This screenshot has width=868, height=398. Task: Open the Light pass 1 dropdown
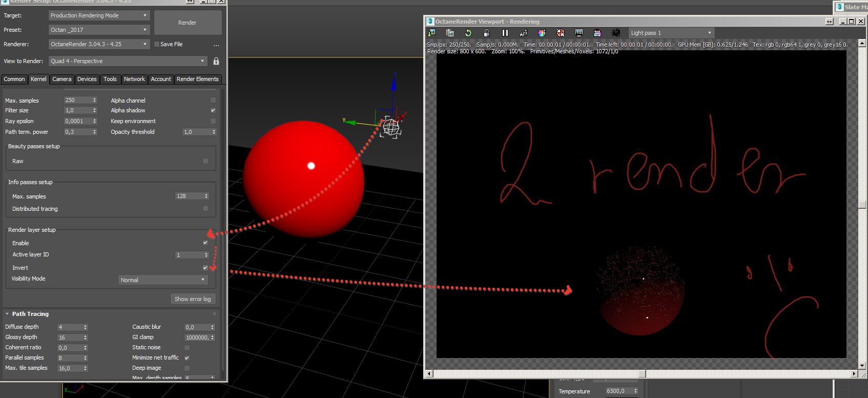pyautogui.click(x=671, y=33)
